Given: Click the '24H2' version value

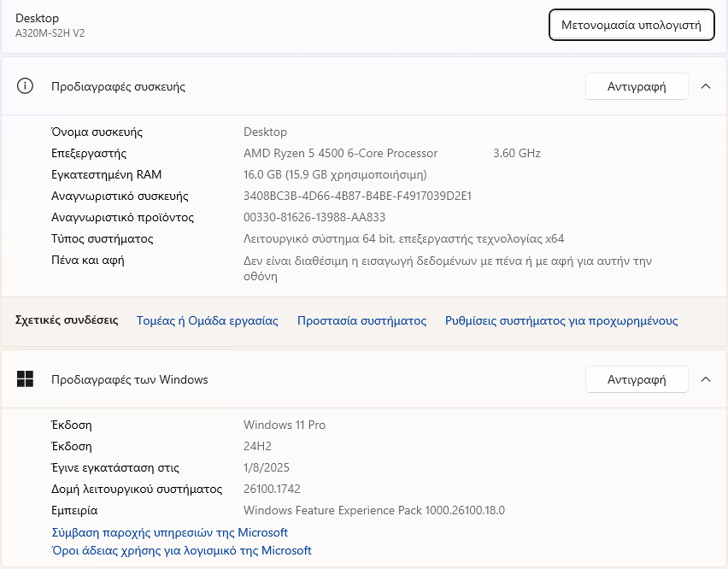Looking at the screenshot, I should [258, 446].
